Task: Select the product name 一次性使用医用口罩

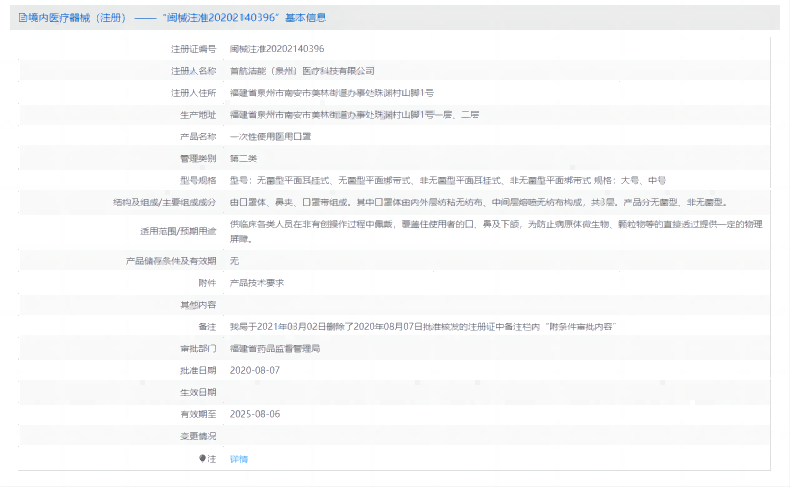Action: 270,136
